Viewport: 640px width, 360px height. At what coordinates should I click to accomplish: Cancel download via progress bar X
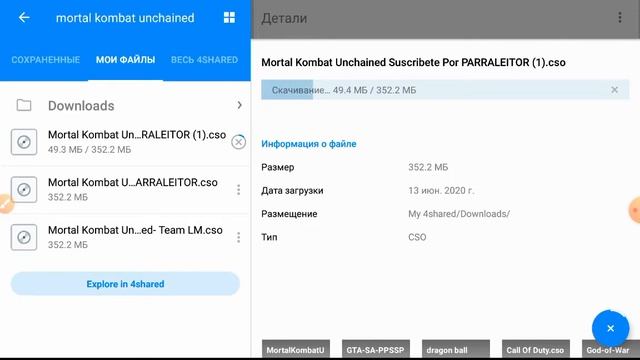click(614, 90)
